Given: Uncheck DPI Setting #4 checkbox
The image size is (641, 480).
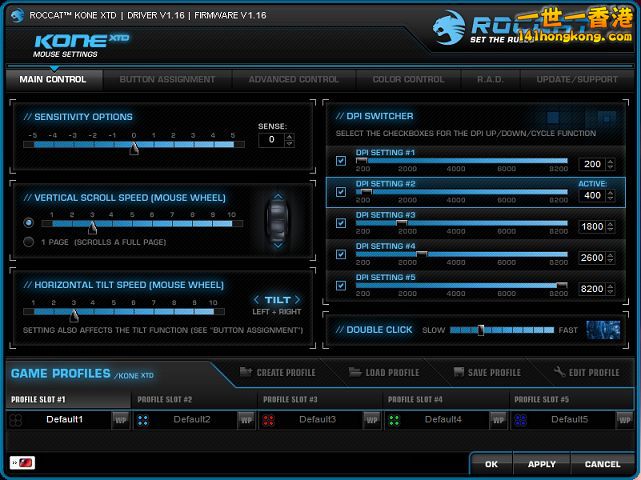Looking at the screenshot, I should 341,254.
